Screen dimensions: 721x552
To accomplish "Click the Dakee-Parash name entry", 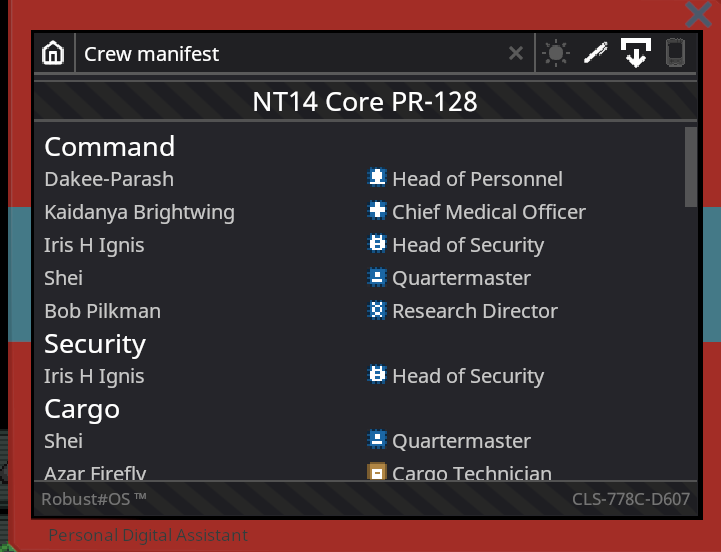I will click(109, 179).
